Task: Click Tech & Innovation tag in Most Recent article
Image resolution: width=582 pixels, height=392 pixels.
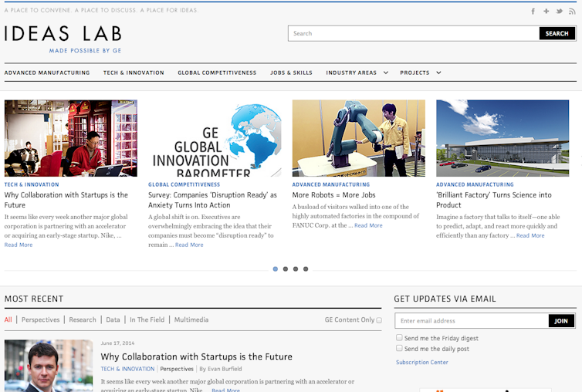Action: [127, 369]
